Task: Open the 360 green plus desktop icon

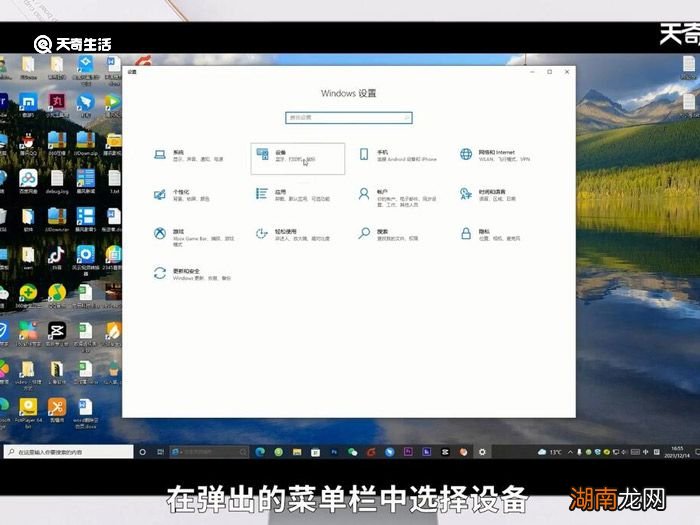Action: point(28,296)
